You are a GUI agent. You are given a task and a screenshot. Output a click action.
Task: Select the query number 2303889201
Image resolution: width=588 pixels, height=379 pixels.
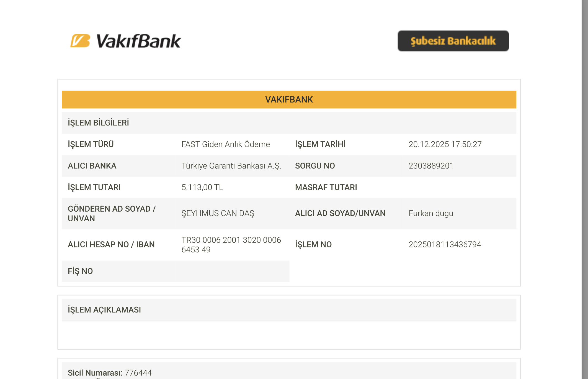[431, 166]
